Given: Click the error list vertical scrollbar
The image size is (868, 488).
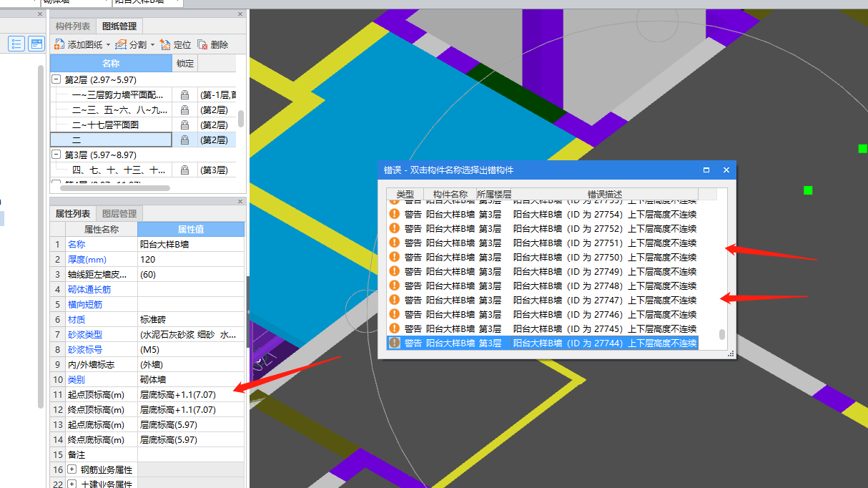Looking at the screenshot, I should (722, 334).
